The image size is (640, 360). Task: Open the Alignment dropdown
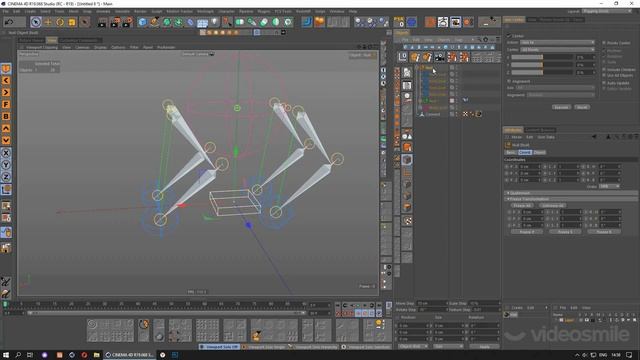[560, 95]
